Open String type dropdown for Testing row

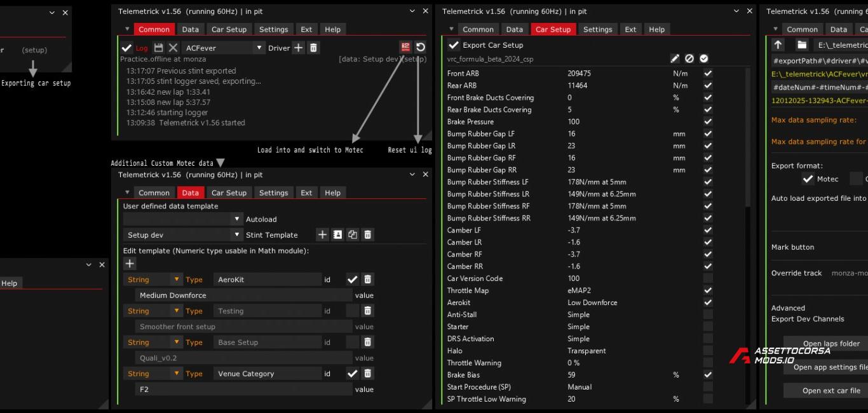click(153, 311)
